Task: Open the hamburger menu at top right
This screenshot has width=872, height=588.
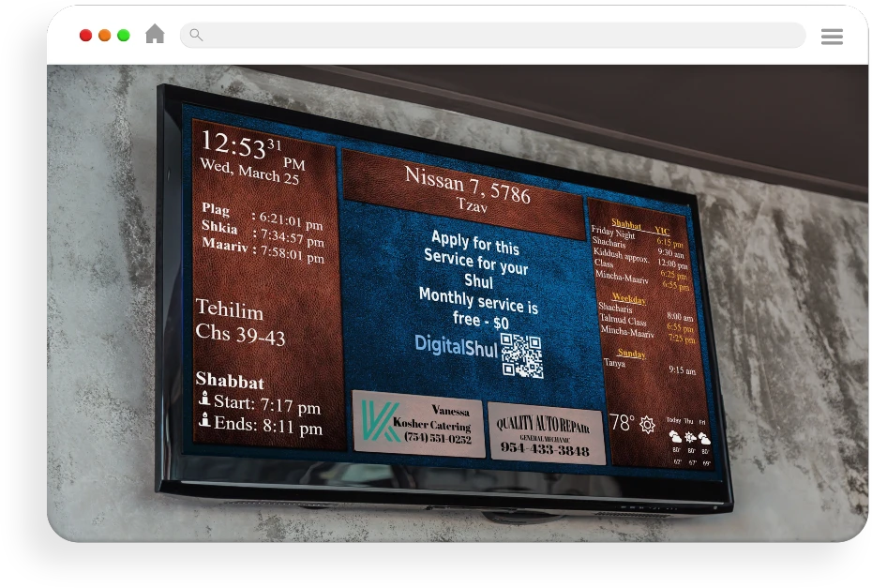Action: (x=832, y=37)
